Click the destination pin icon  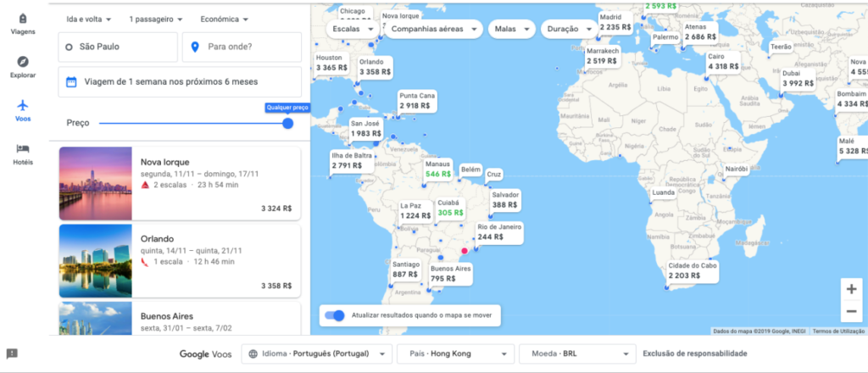click(195, 47)
